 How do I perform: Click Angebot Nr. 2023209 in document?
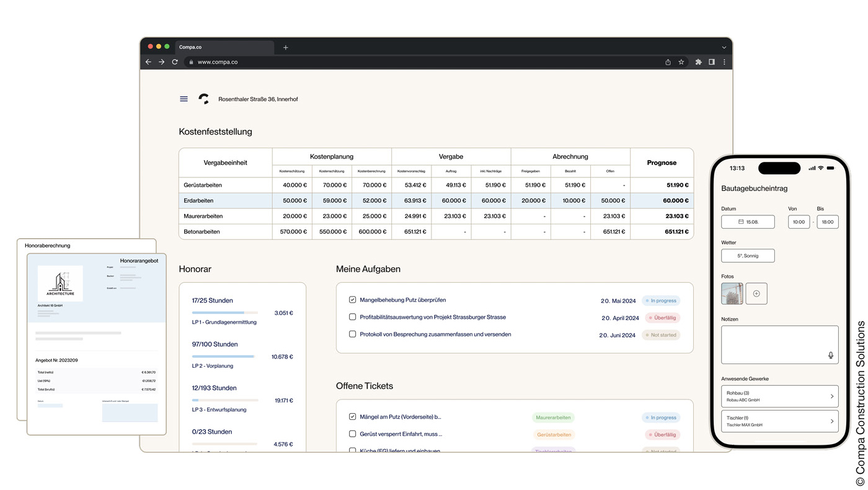[56, 360]
